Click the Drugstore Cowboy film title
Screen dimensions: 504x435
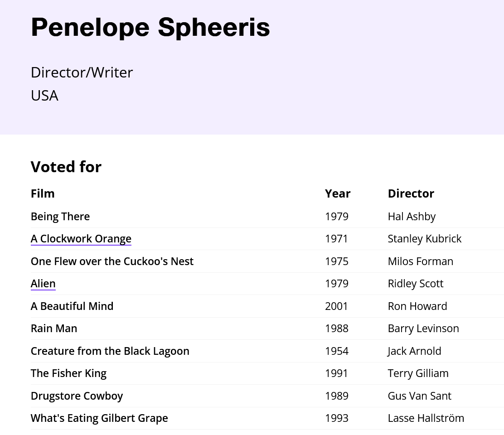(77, 396)
